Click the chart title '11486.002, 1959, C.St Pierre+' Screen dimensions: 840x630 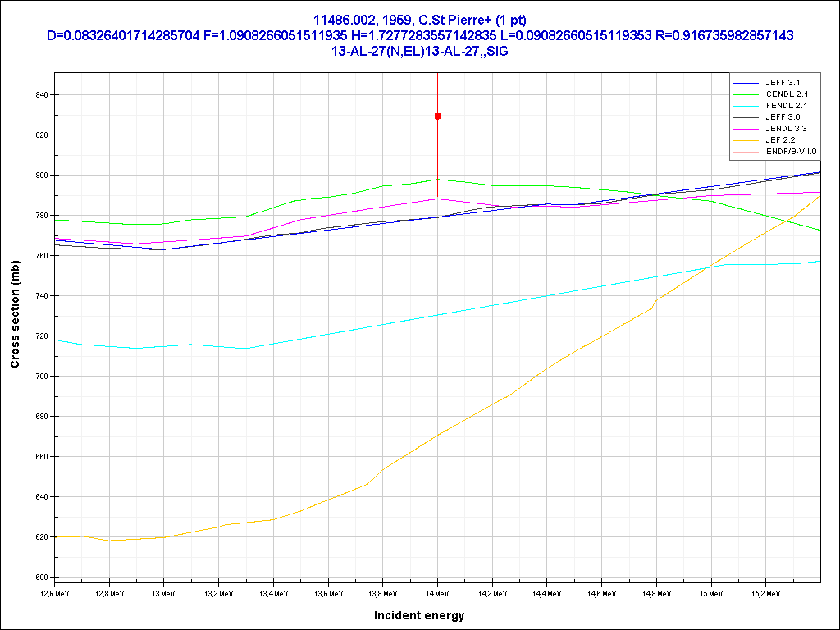coord(419,20)
